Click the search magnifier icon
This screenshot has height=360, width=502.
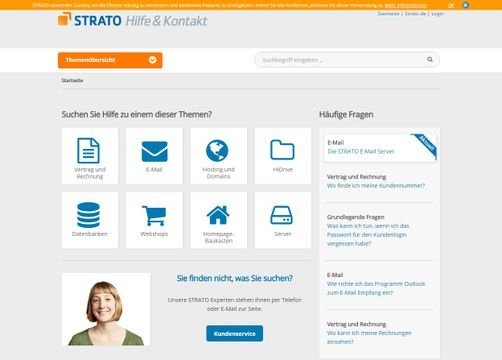coord(430,59)
